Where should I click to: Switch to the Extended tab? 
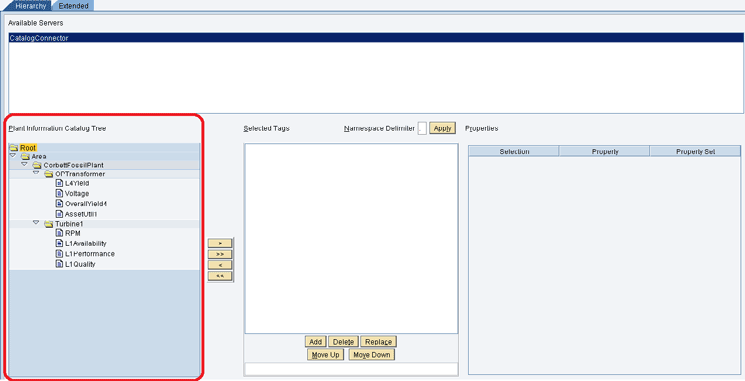tap(73, 6)
